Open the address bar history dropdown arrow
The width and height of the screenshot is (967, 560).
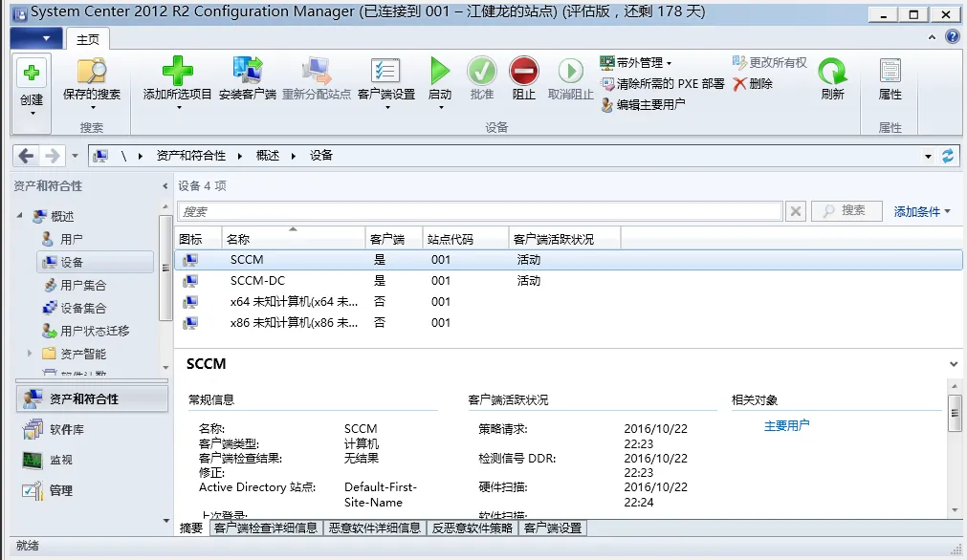(928, 157)
